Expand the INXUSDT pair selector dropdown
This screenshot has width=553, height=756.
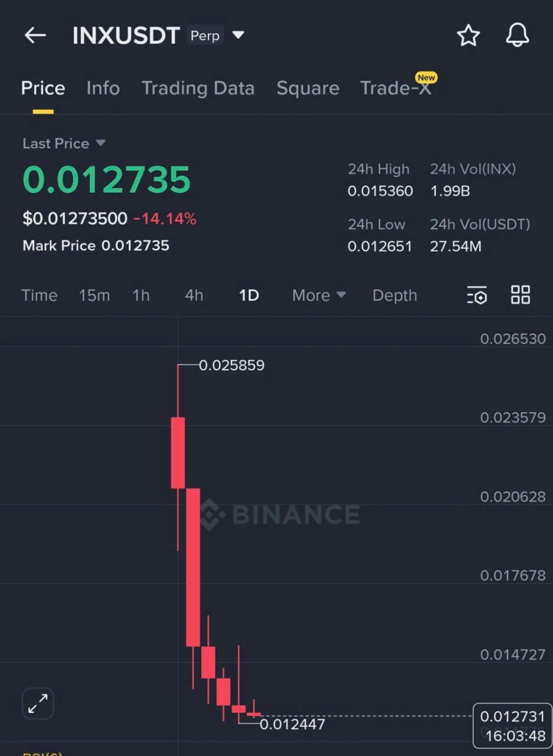[238, 35]
